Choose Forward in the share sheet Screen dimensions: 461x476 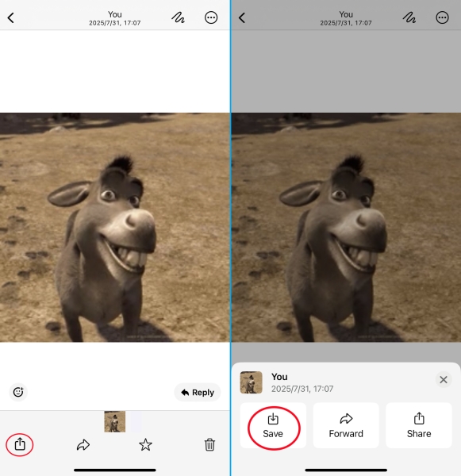pos(346,425)
